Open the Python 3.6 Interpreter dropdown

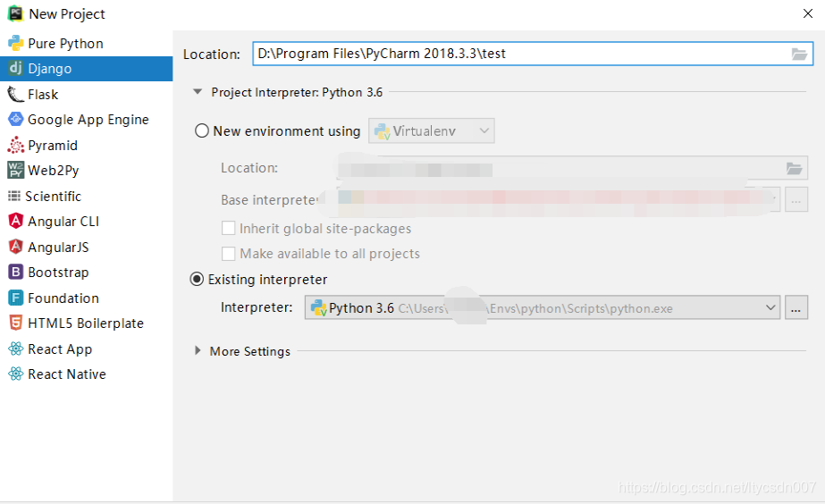tap(542, 307)
